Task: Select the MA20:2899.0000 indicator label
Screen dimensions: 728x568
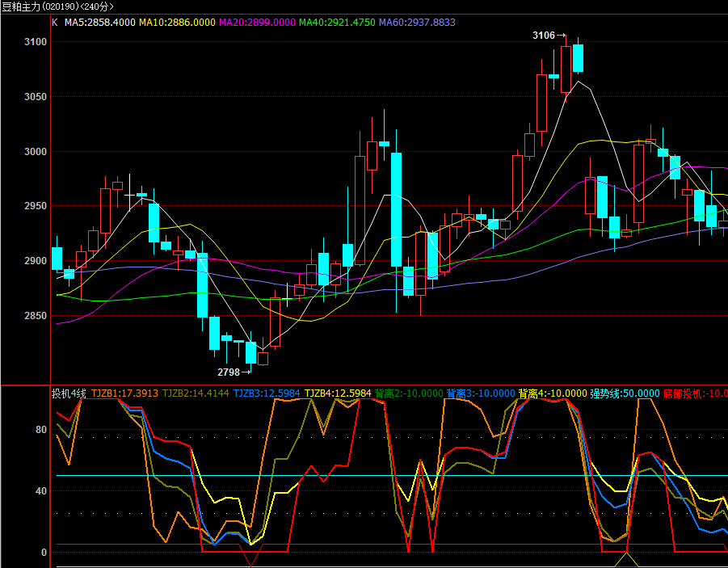Action: 257,23
